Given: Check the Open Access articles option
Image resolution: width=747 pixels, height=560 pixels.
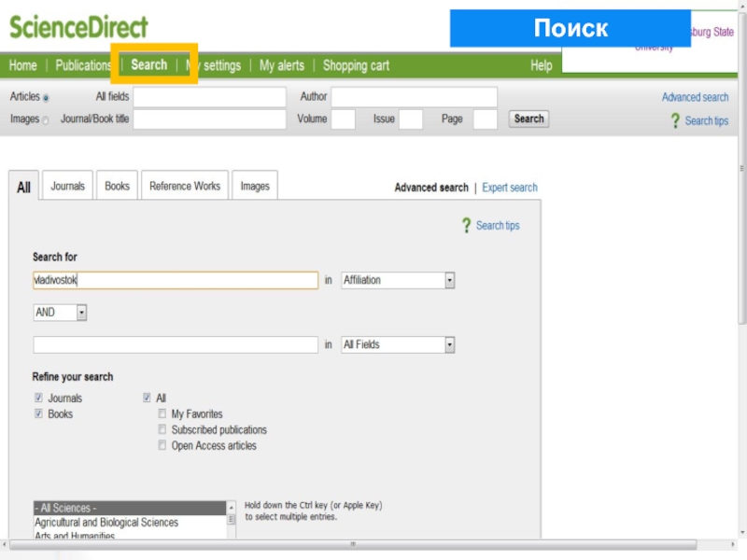Looking at the screenshot, I should (162, 445).
